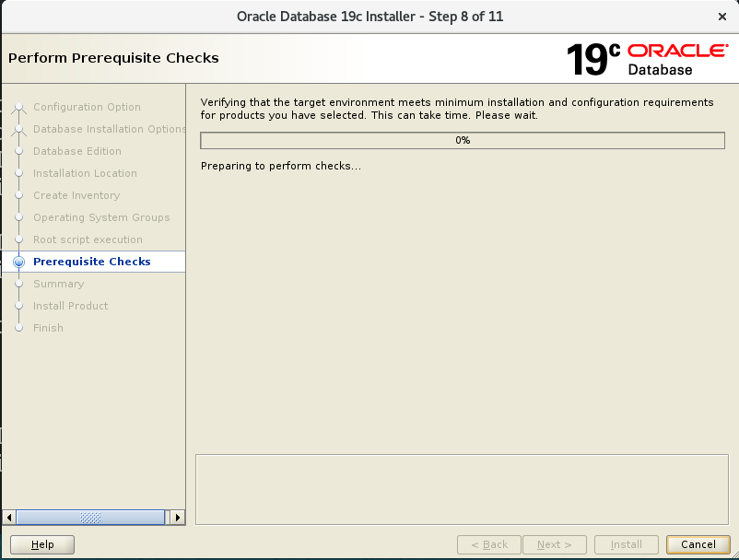
Task: Click the installer title bar text
Action: (370, 17)
